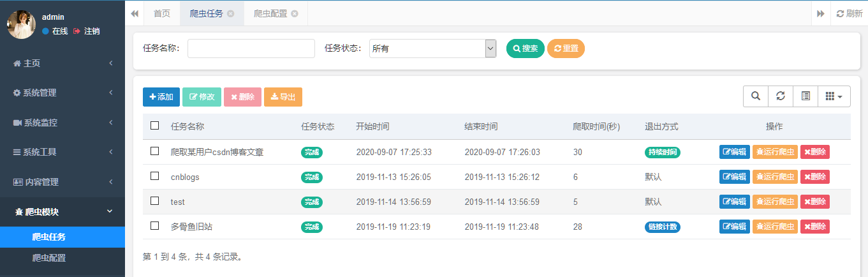Click 运行爬虫 for 多骨鱼旧站
Screen dimensions: 868x277
[x=775, y=226]
